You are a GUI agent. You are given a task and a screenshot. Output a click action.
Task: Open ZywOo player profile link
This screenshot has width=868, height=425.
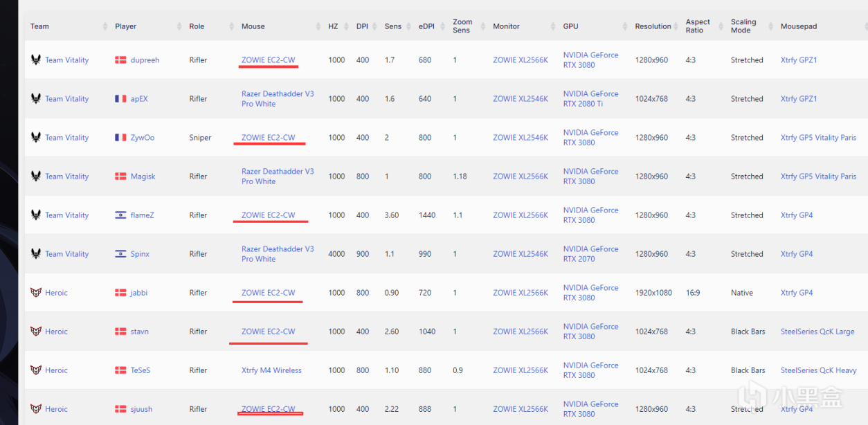(143, 138)
